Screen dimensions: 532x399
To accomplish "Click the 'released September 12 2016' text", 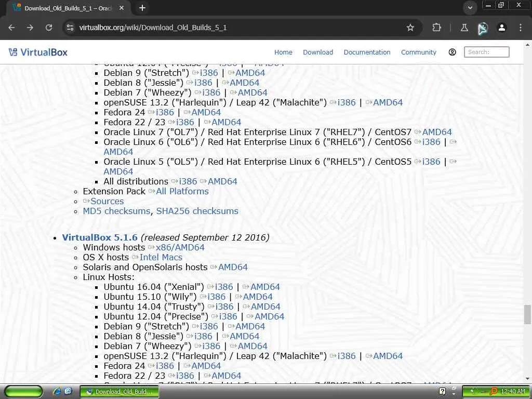I will coord(205,237).
